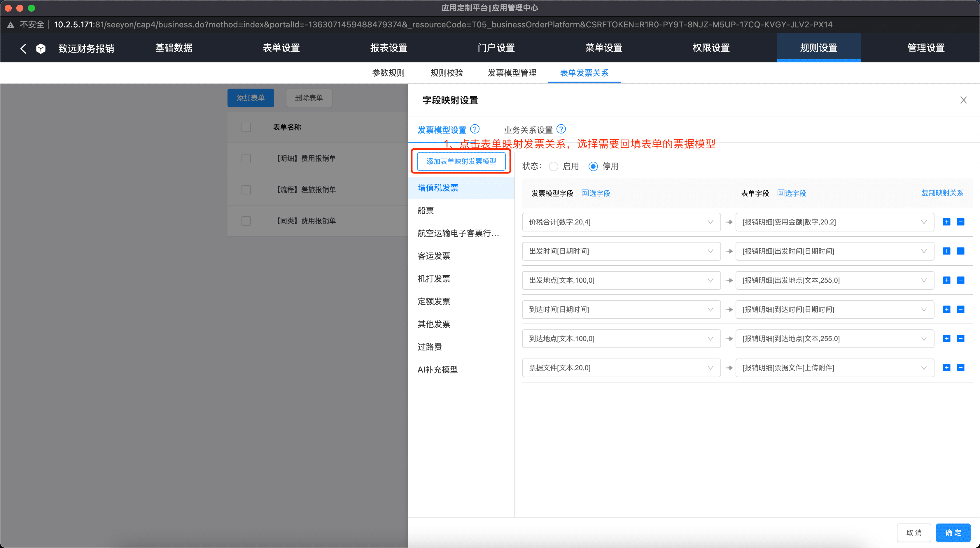Click 选字段 next to 表单字段
This screenshot has width=980, height=548.
[x=791, y=193]
